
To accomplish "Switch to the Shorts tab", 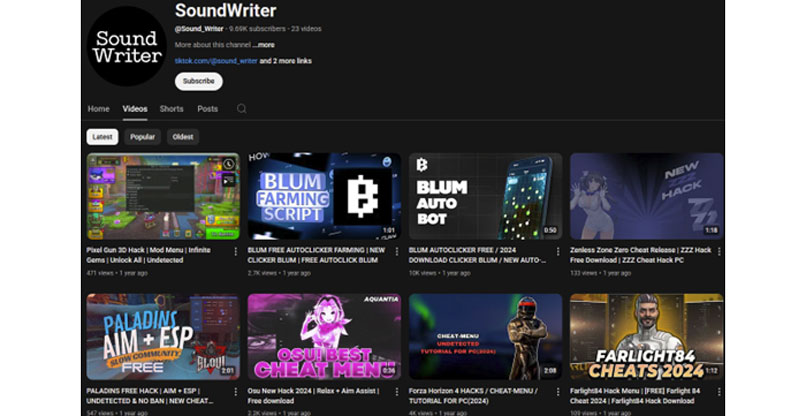I will [x=171, y=109].
